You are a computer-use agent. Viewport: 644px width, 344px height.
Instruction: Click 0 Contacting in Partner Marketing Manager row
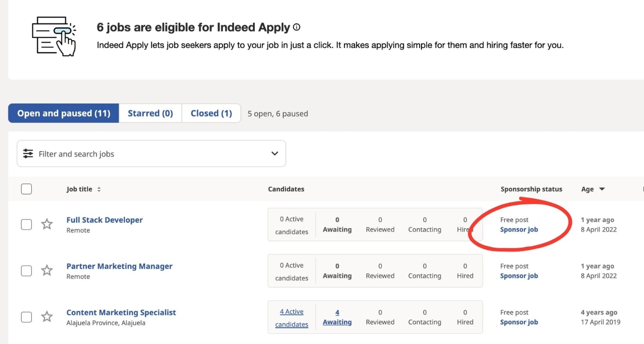point(425,271)
